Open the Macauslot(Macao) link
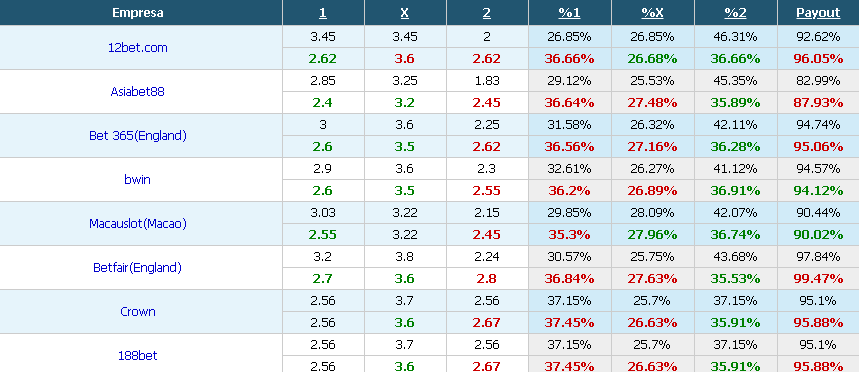 point(138,224)
